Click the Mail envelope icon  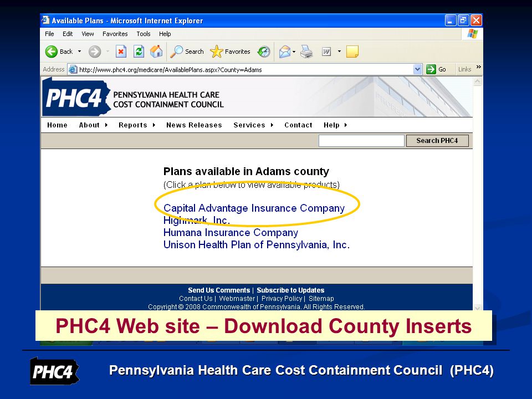pyautogui.click(x=285, y=52)
